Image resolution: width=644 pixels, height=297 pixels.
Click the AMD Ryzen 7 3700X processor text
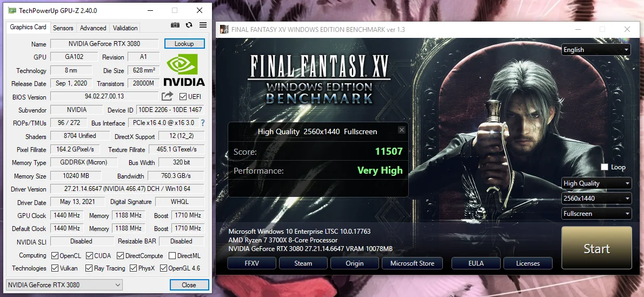point(283,240)
